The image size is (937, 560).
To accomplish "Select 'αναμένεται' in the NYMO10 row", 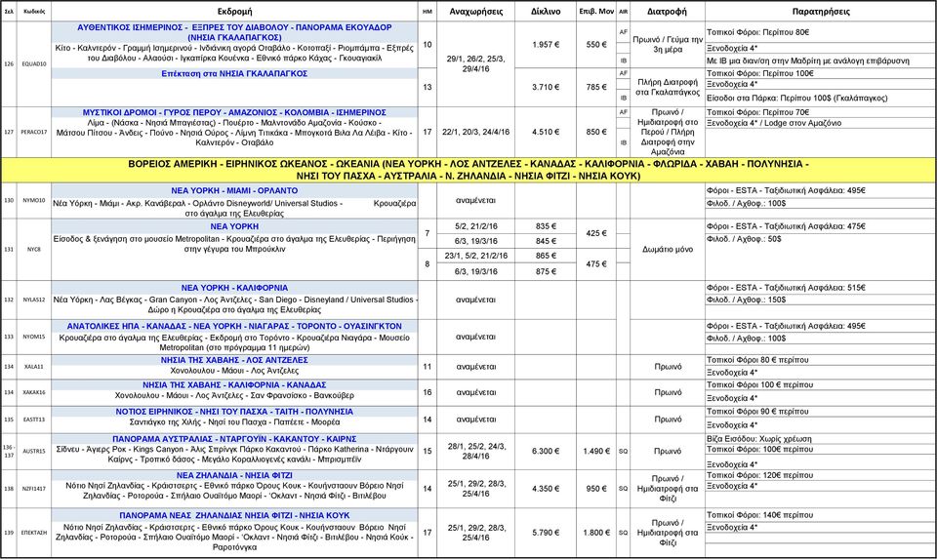I will point(475,201).
